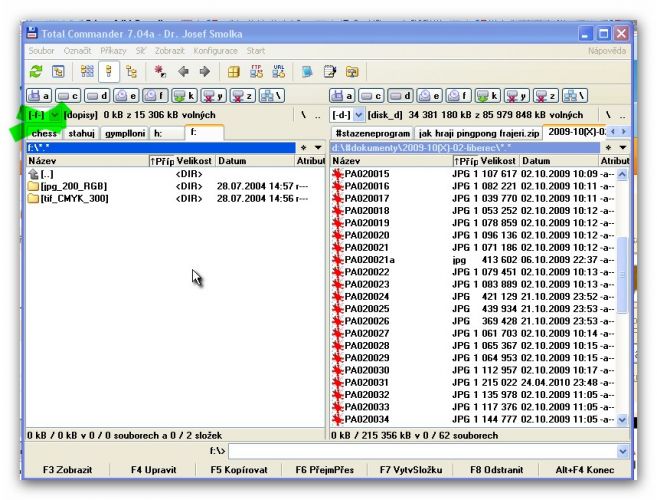The height and width of the screenshot is (500, 657).
Task: Open the Konfigurace menu
Action: (215, 51)
